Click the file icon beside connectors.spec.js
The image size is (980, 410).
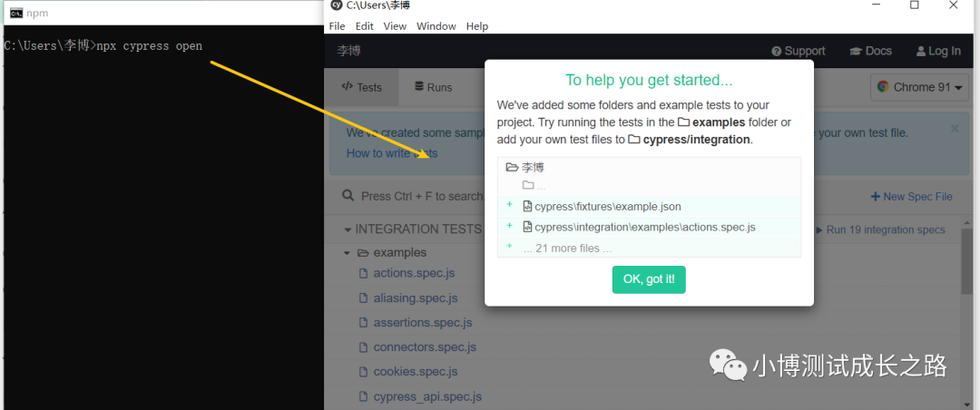pyautogui.click(x=363, y=347)
